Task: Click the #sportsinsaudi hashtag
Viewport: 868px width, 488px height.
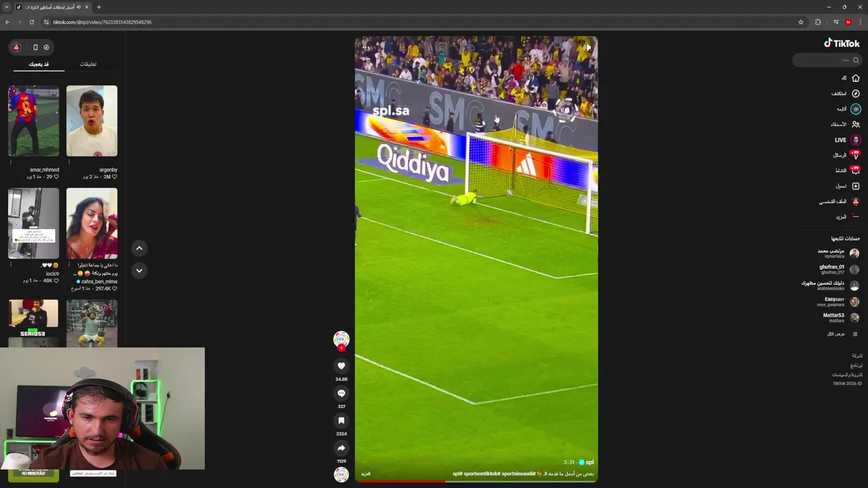Action: pyautogui.click(x=518, y=474)
